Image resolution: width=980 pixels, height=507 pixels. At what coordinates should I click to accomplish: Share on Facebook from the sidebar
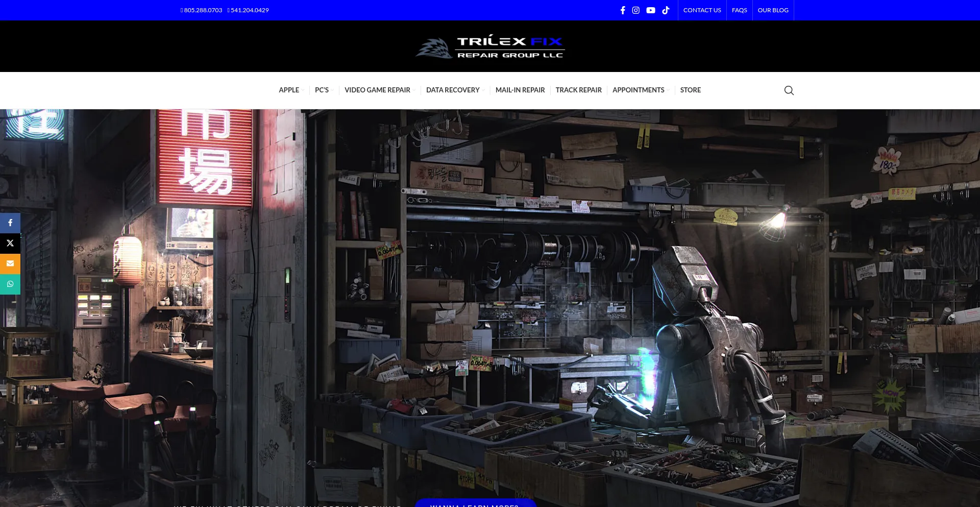pyautogui.click(x=10, y=223)
